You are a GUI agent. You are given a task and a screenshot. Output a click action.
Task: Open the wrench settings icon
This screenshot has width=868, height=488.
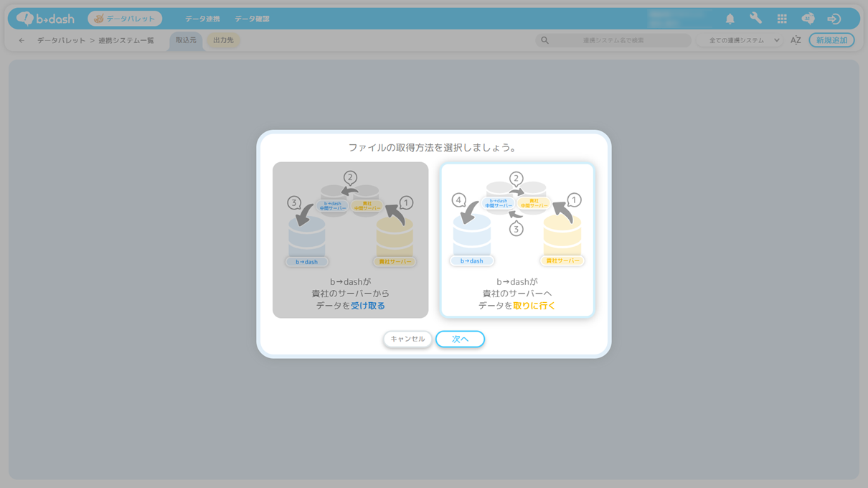point(755,19)
